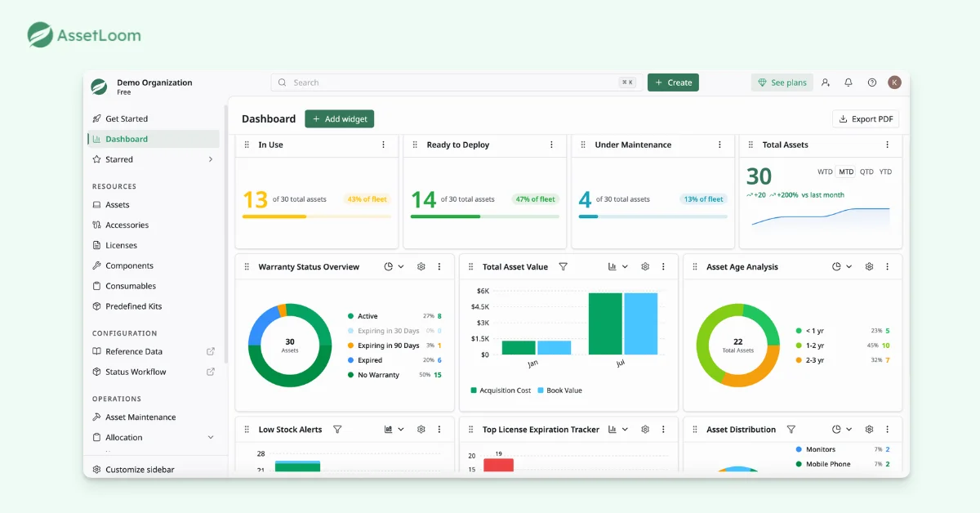
Task: Open Asset Distribution chart type dropdown
Action: click(842, 430)
